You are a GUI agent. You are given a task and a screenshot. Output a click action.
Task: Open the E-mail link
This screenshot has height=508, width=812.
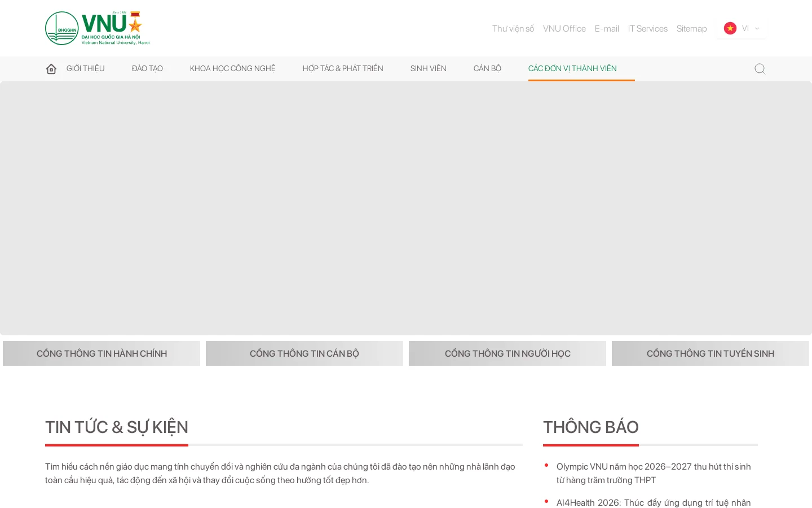pos(607,28)
